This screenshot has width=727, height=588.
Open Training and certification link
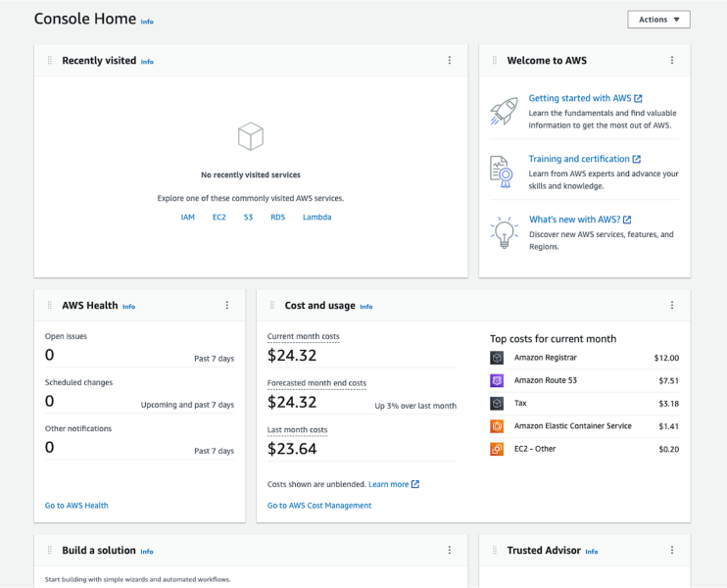[579, 159]
